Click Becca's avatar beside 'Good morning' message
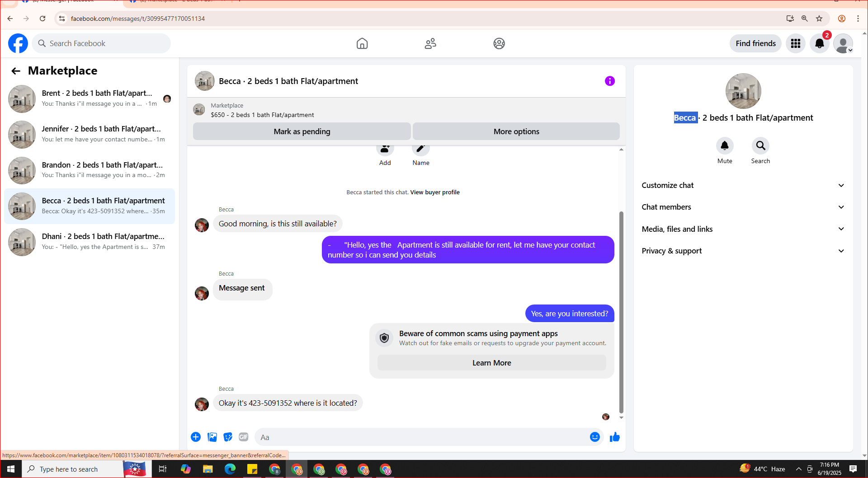 [x=202, y=225]
